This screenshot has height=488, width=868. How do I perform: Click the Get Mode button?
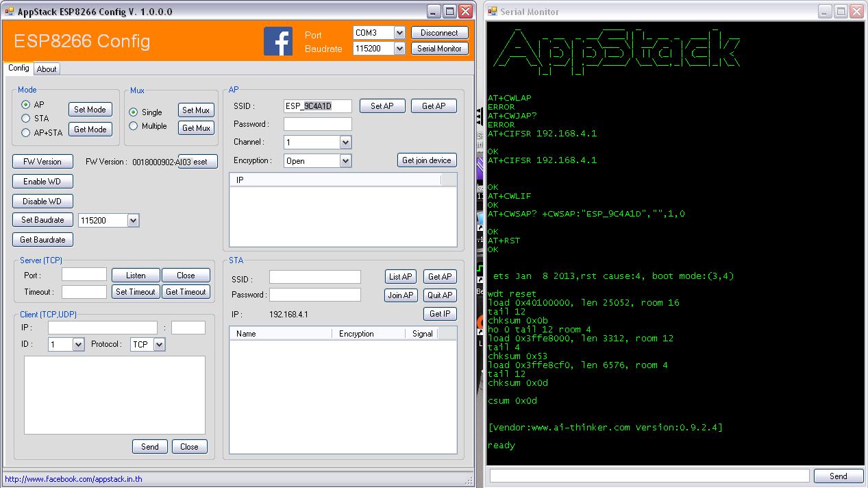(90, 130)
